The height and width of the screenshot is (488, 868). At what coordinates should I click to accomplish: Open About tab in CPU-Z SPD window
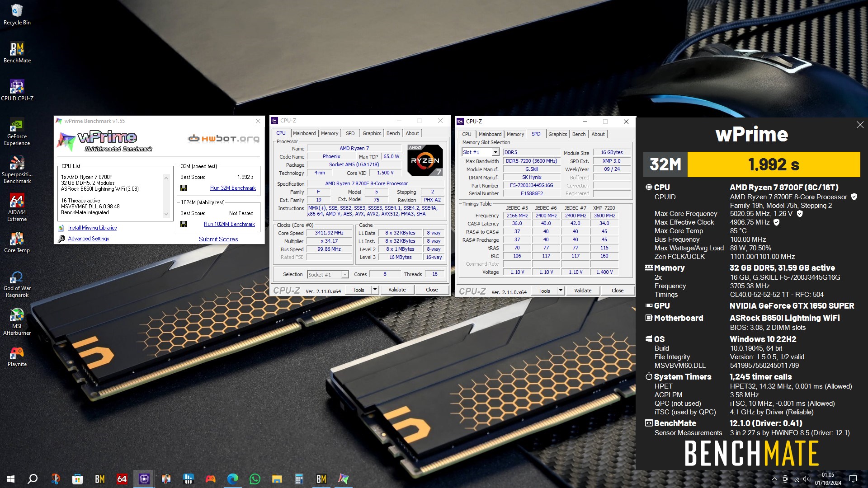pos(598,134)
